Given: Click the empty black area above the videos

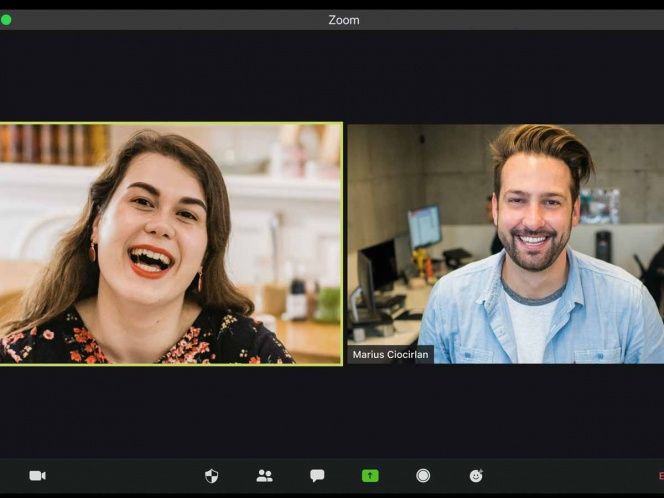Looking at the screenshot, I should [332, 75].
